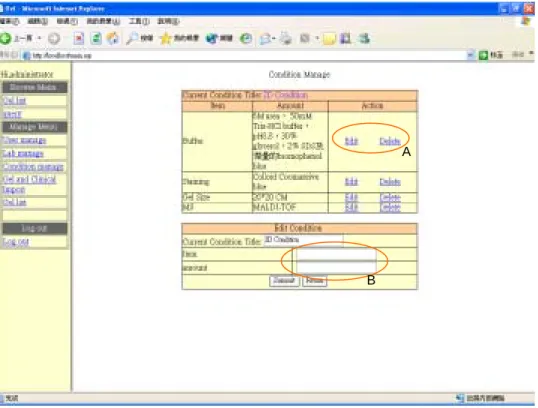Open the Mail toolbar icon
The image size is (538, 408).
click(265, 39)
